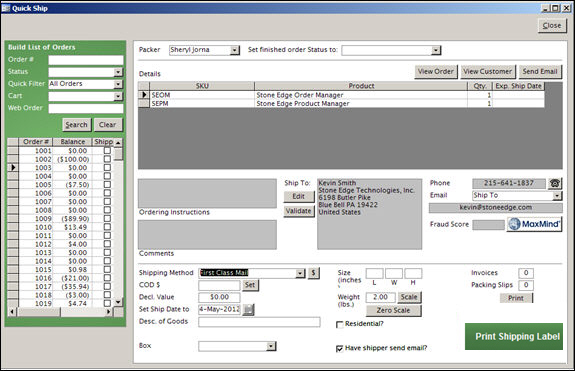
Task: Click the dollar sign shipping rate button
Action: 314,273
